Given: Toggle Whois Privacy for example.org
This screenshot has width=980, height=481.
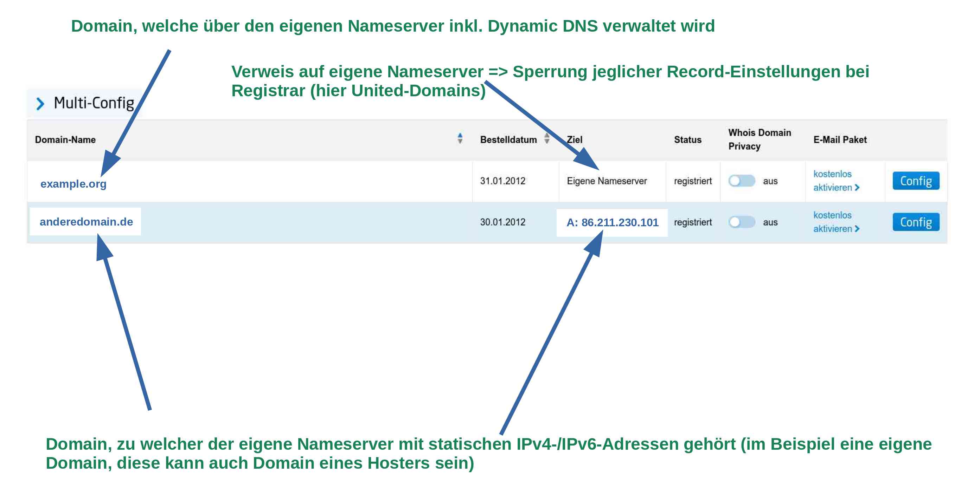Looking at the screenshot, I should pyautogui.click(x=742, y=181).
